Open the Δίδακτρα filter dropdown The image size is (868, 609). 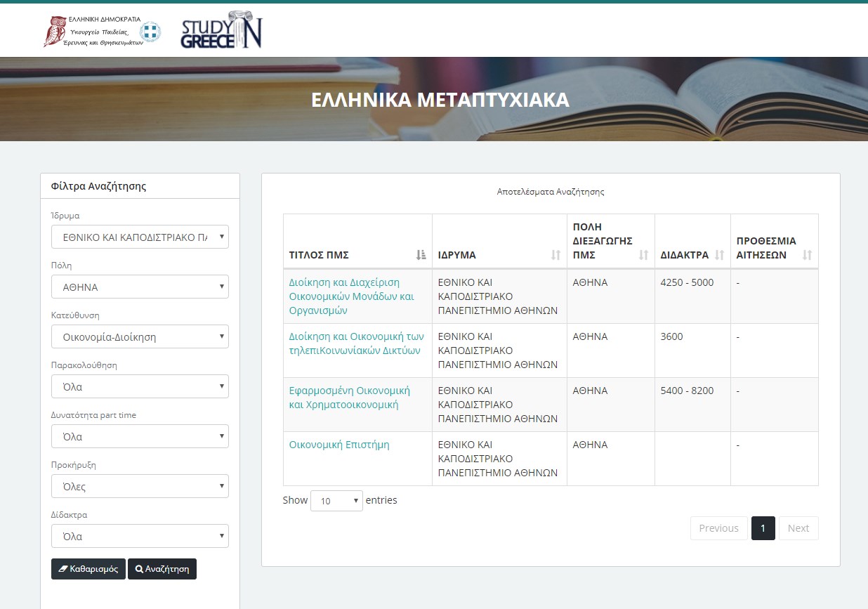pyautogui.click(x=140, y=537)
